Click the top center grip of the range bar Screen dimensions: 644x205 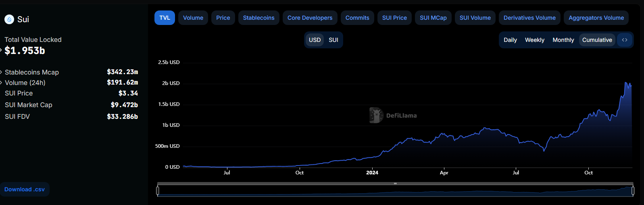click(395, 184)
